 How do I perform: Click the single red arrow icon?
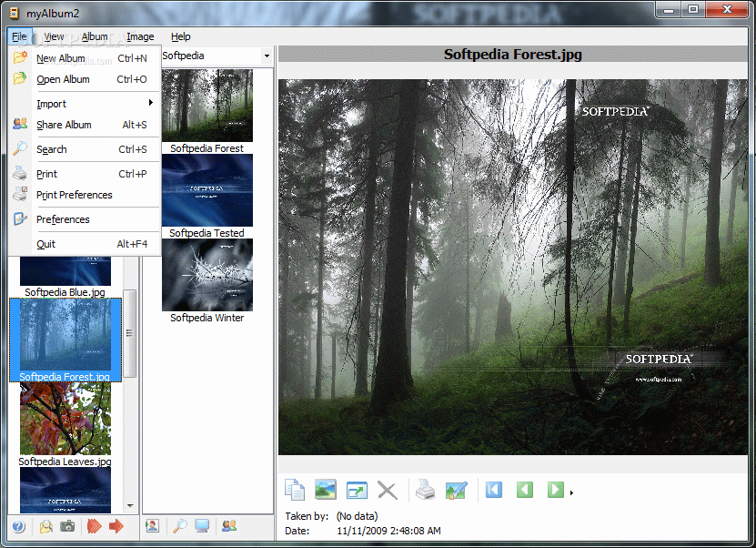click(x=116, y=526)
